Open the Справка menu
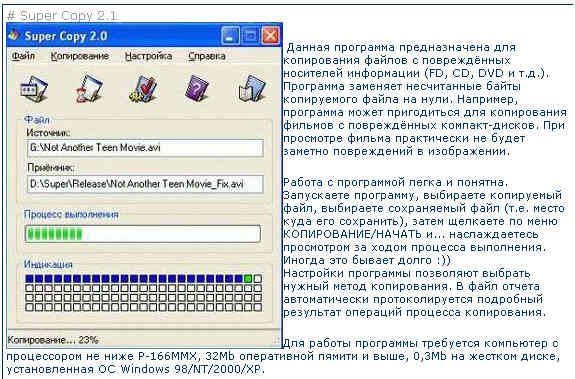The image size is (575, 379). pos(206,56)
